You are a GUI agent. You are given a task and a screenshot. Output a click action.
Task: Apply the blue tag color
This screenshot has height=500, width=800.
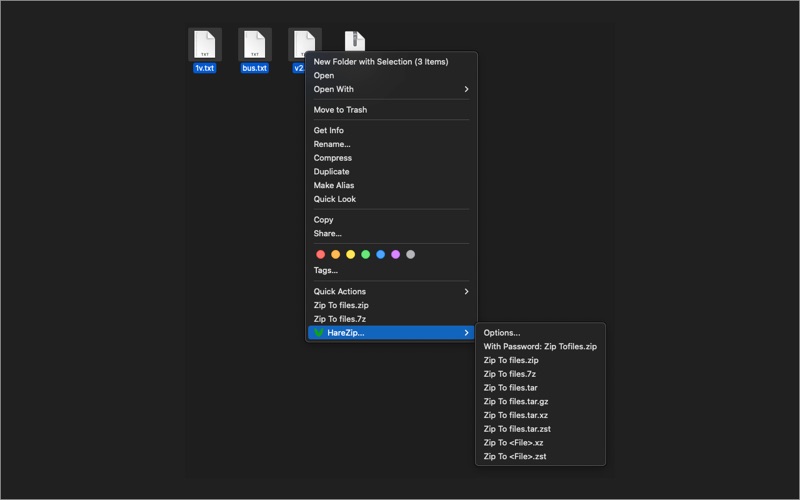[x=381, y=255]
